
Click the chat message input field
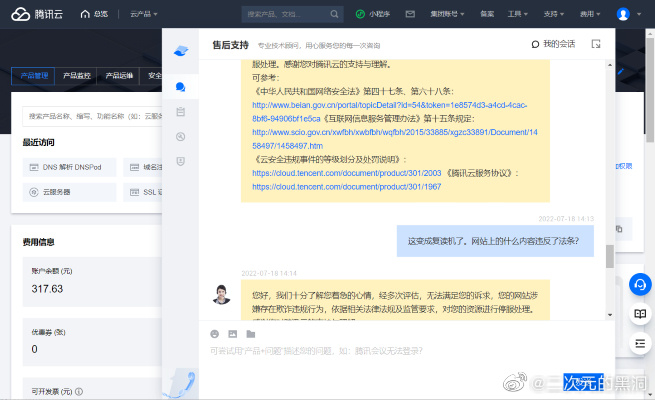[x=400, y=352]
